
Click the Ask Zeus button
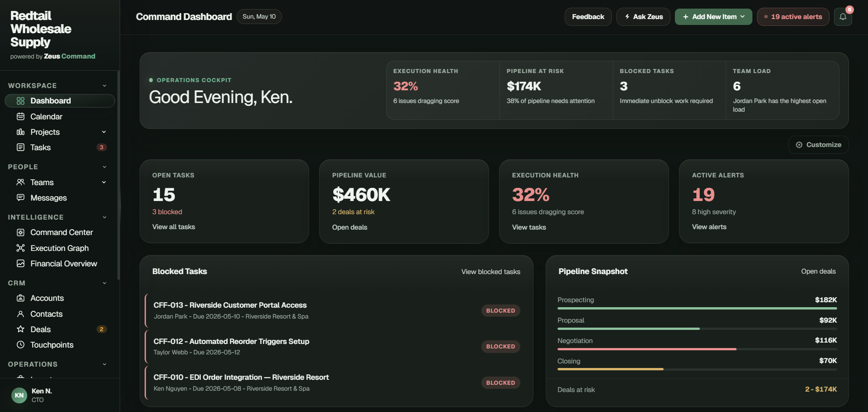643,17
